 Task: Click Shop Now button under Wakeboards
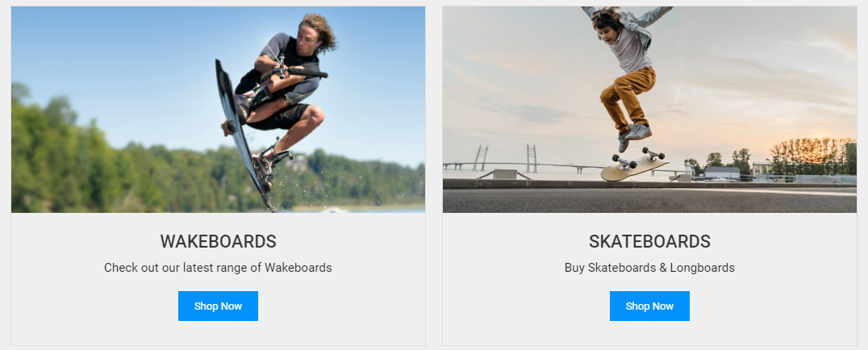[218, 306]
